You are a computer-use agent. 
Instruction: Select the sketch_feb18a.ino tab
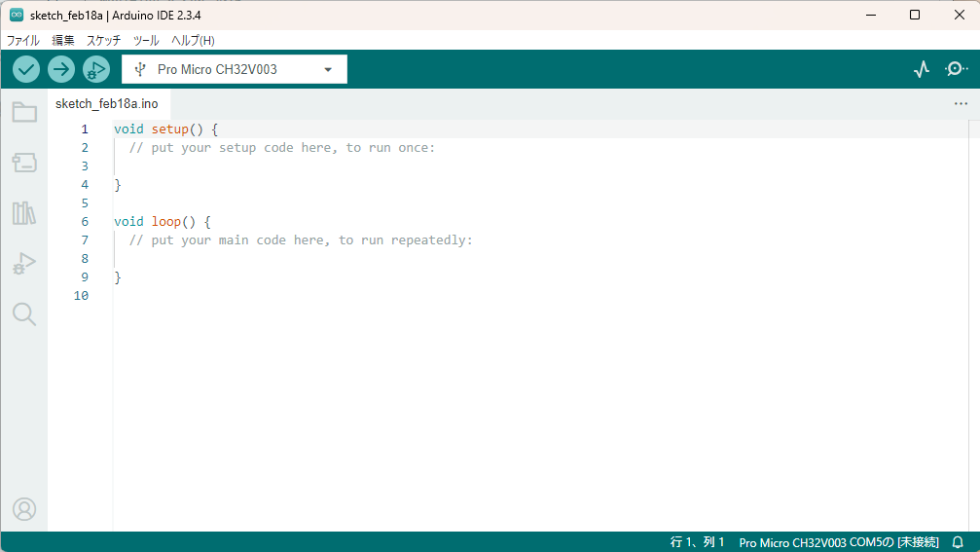point(106,103)
